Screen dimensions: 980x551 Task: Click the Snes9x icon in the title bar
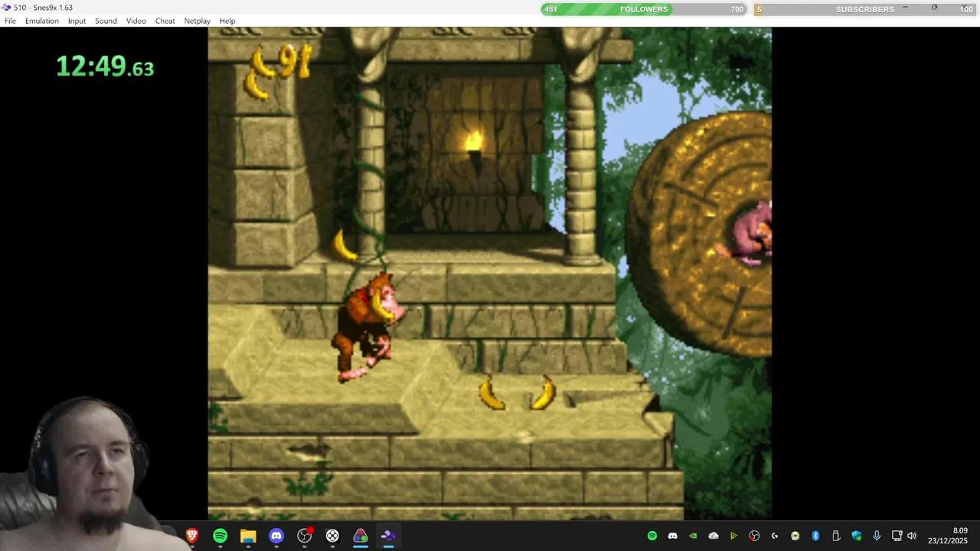[x=7, y=8]
